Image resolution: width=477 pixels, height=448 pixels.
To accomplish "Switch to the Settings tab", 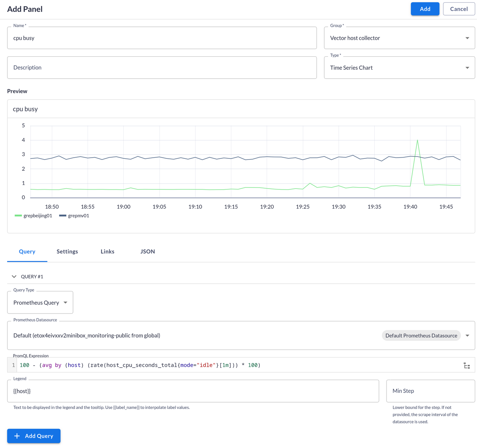I will click(67, 252).
